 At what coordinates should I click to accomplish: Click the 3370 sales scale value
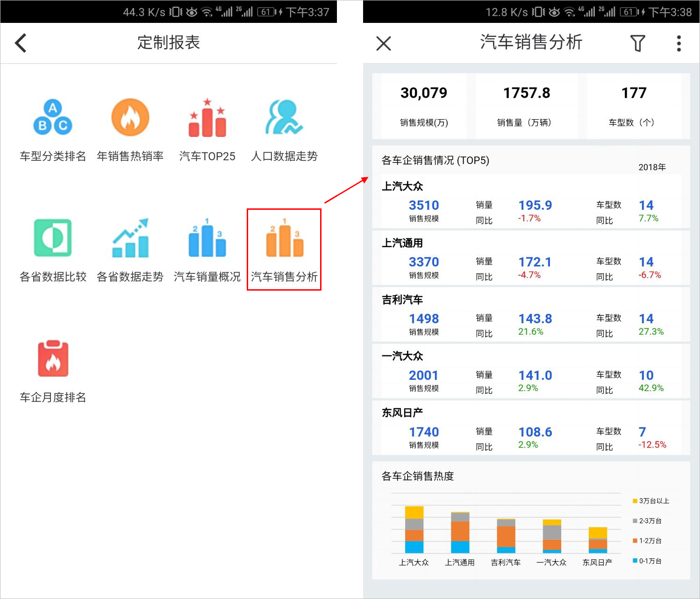pyautogui.click(x=424, y=262)
